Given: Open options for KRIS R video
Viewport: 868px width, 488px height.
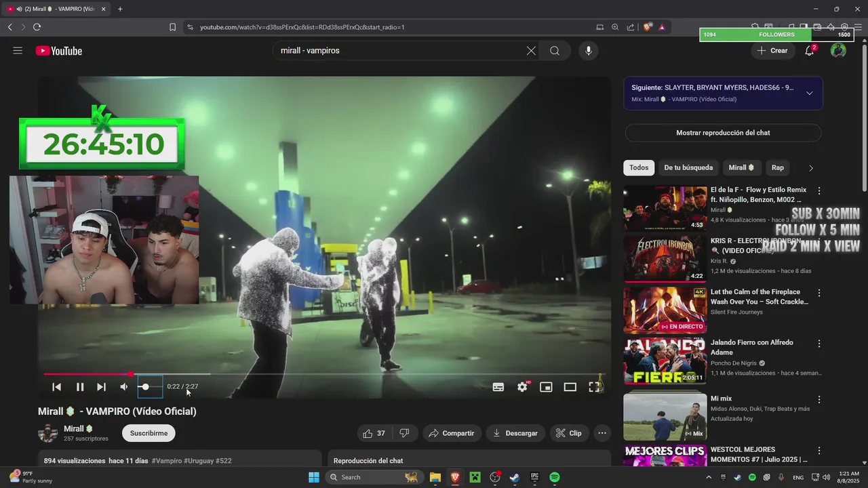Looking at the screenshot, I should tap(818, 242).
